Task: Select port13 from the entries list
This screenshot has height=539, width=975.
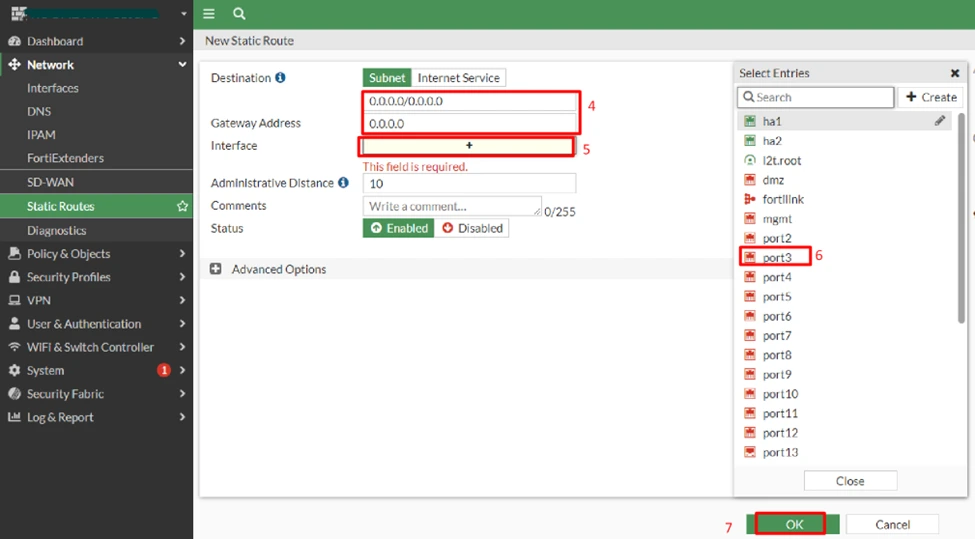Action: [x=844, y=452]
